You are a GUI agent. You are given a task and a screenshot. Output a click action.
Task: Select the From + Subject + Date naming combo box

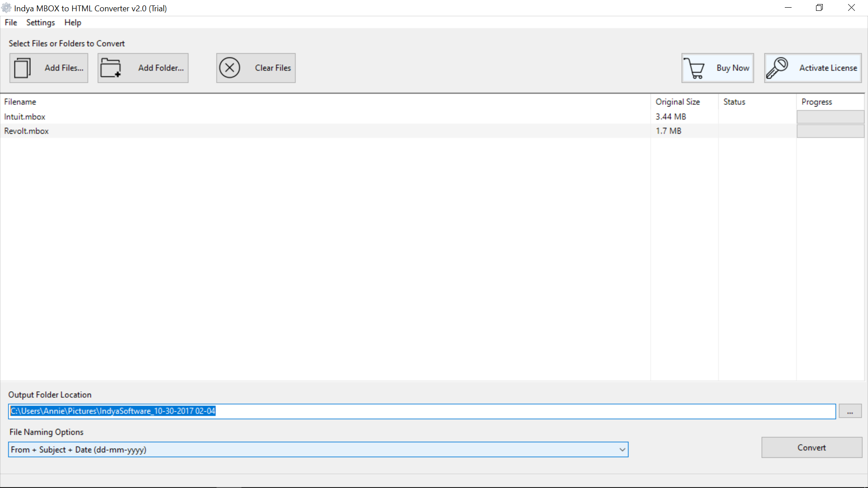tap(318, 450)
